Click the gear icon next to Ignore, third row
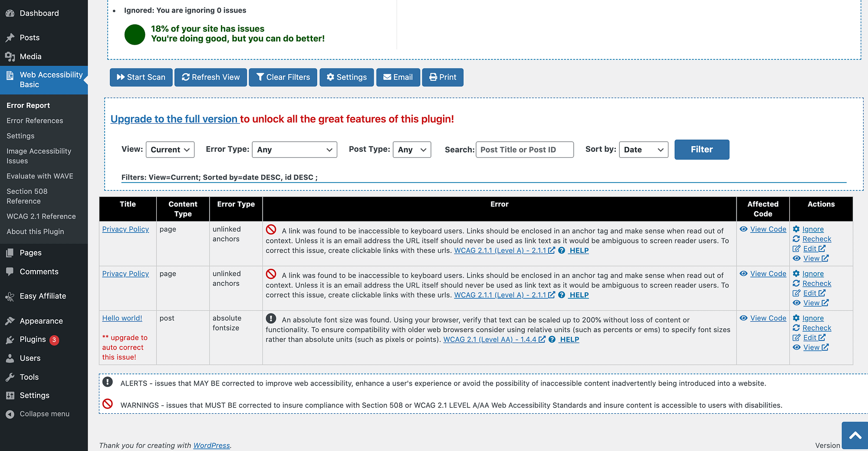 point(797,318)
